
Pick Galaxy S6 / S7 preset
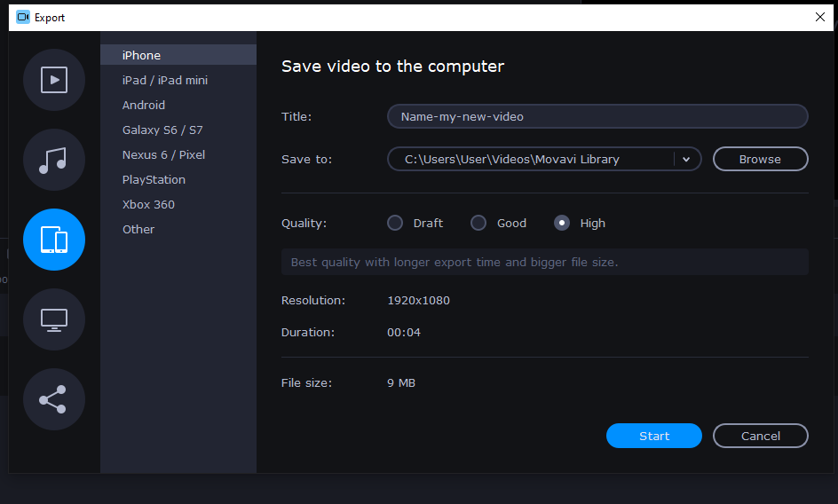tap(162, 130)
